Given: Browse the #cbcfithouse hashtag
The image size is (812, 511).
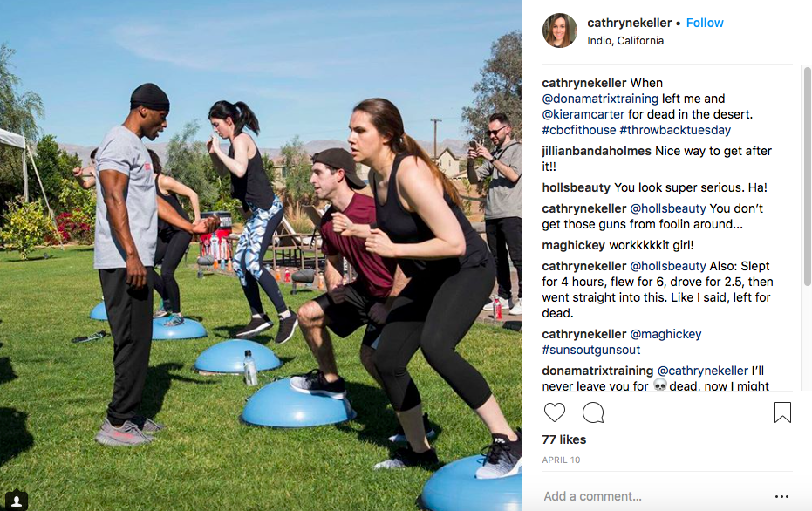Looking at the screenshot, I should pyautogui.click(x=579, y=130).
